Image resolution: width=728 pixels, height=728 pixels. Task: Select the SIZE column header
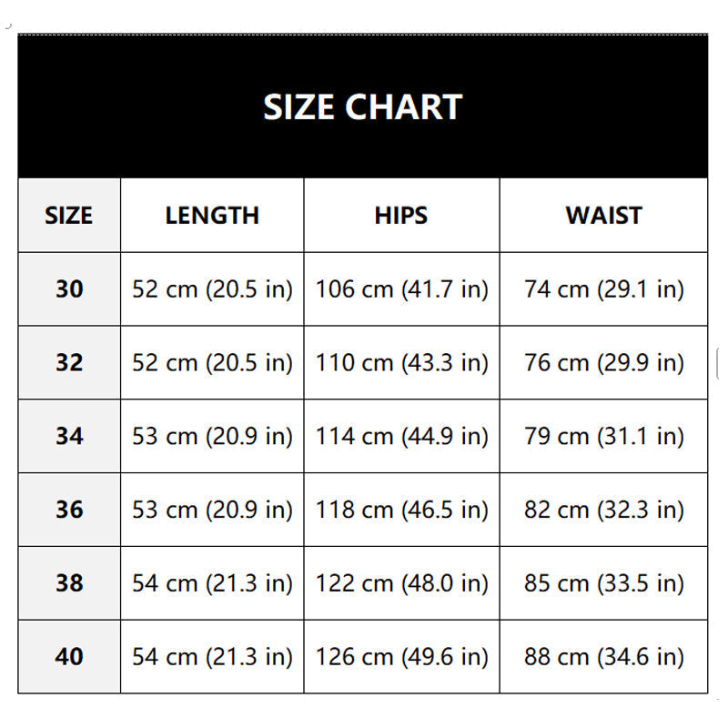pyautogui.click(x=69, y=216)
